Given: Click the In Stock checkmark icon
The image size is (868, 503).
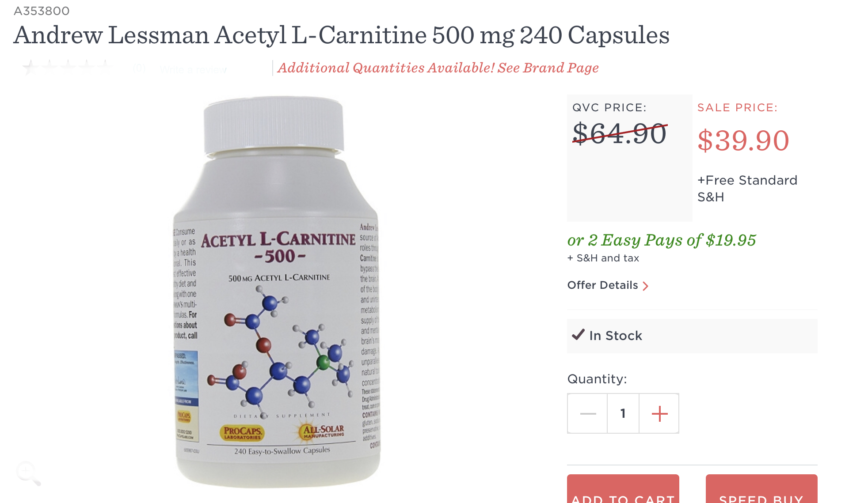Looking at the screenshot, I should (x=578, y=335).
